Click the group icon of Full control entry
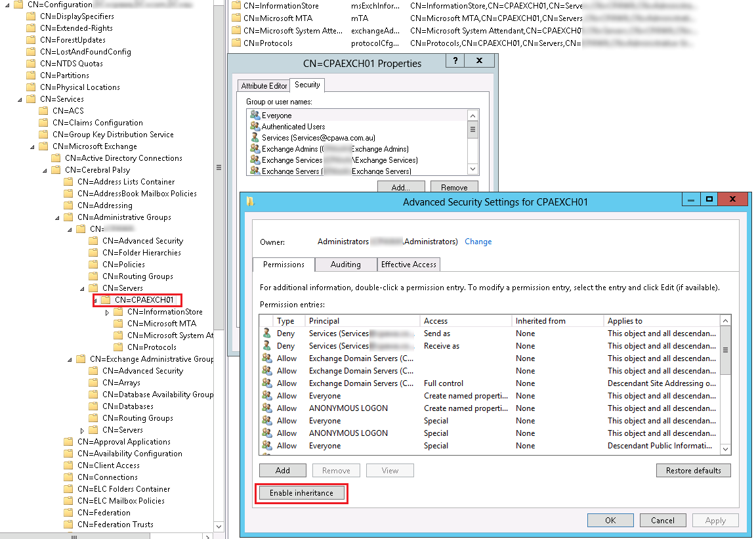This screenshot has width=756, height=539. point(266,383)
